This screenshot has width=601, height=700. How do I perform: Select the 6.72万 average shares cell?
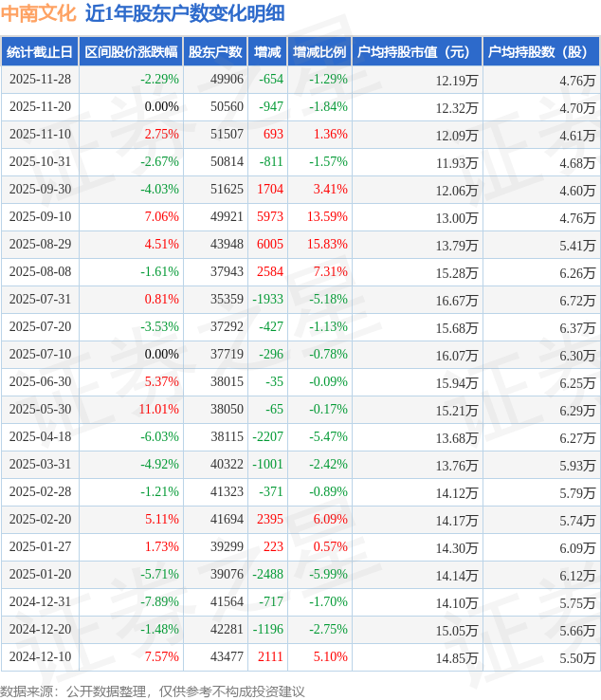pyautogui.click(x=577, y=300)
